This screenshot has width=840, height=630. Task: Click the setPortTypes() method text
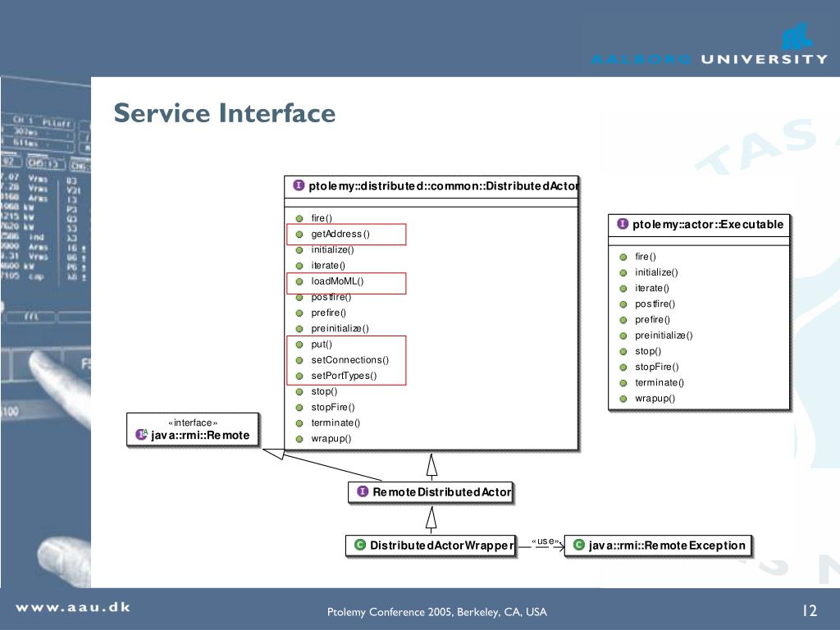click(344, 376)
